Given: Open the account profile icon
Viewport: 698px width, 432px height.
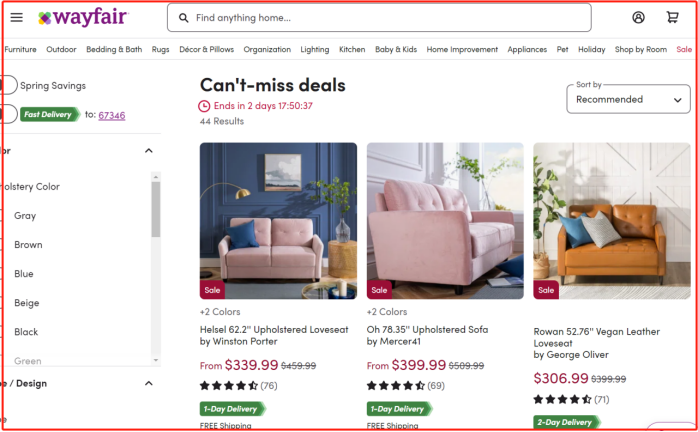Looking at the screenshot, I should click(x=639, y=17).
